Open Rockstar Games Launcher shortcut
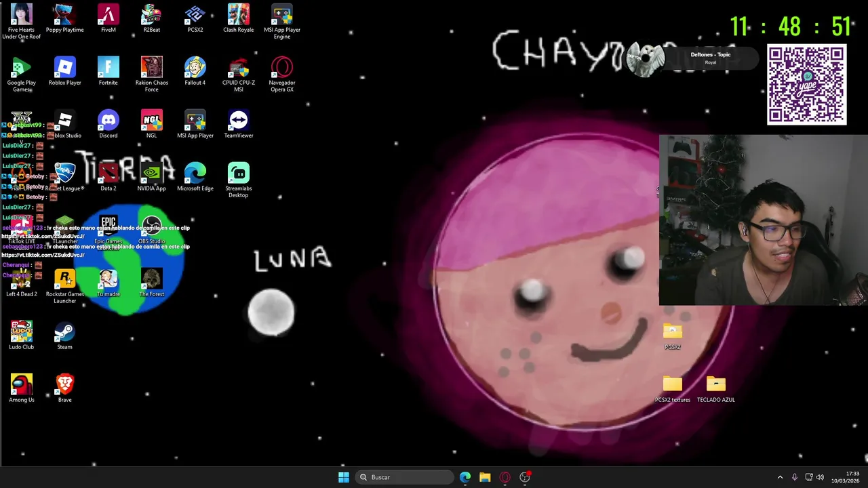868x488 pixels. (65, 286)
